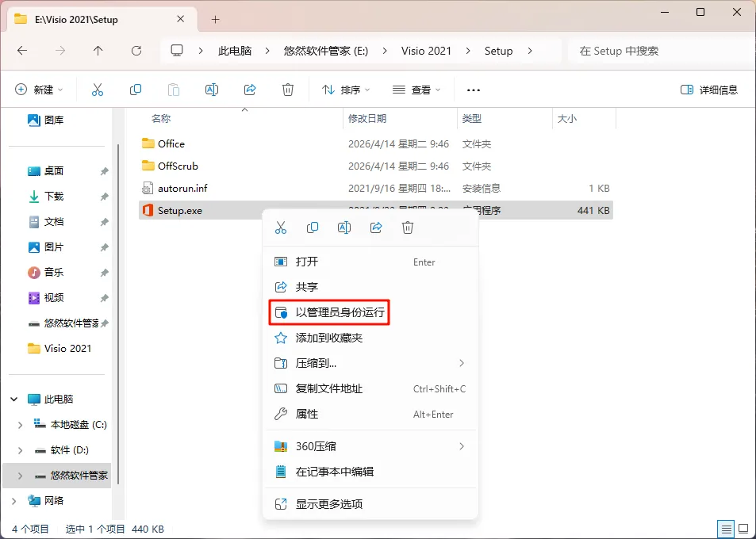Choose 在记事本中编辑 in context menu
756x539 pixels.
(370, 472)
